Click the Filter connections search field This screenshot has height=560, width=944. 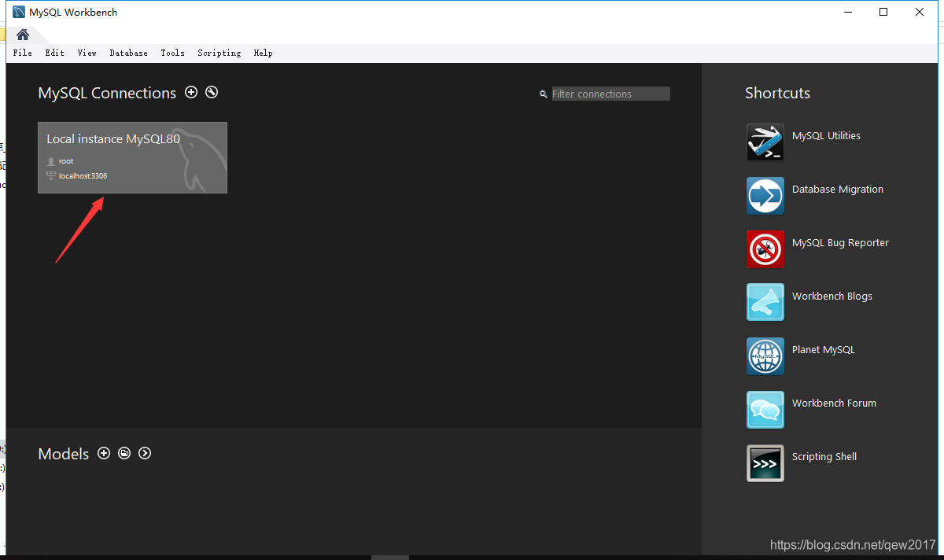[x=610, y=94]
